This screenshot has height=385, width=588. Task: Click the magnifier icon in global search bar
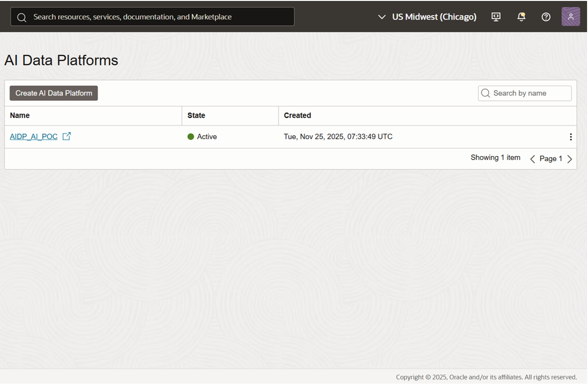point(22,17)
